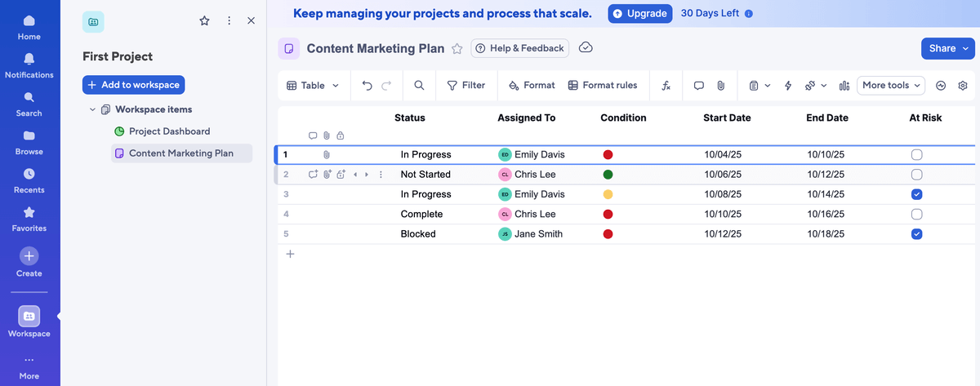This screenshot has width=980, height=386.
Task: Click the green condition dot for Chris Lee
Action: (x=608, y=175)
